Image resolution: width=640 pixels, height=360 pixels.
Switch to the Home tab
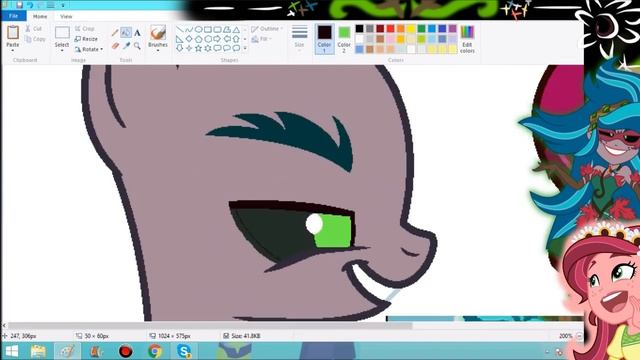40,16
